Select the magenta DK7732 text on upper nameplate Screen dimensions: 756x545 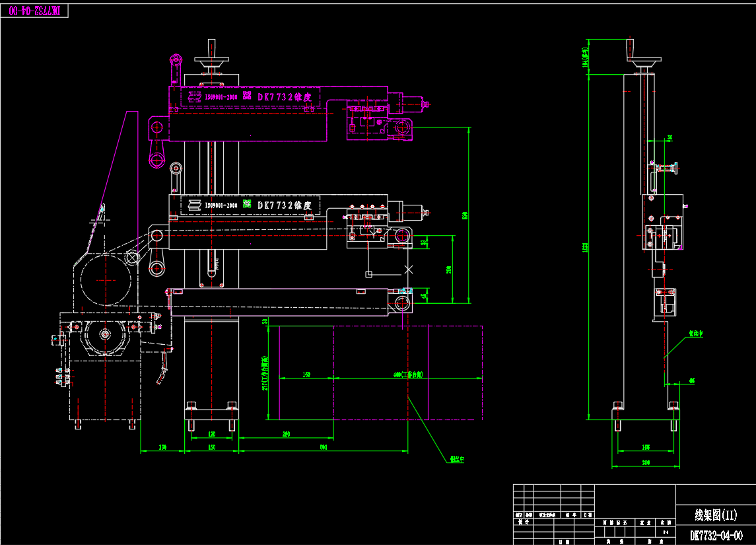click(x=289, y=96)
